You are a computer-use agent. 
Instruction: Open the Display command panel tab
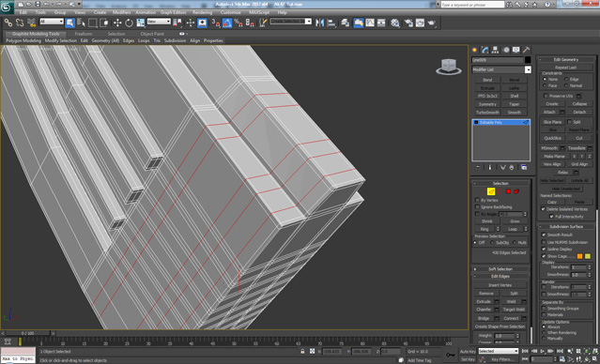(x=516, y=50)
